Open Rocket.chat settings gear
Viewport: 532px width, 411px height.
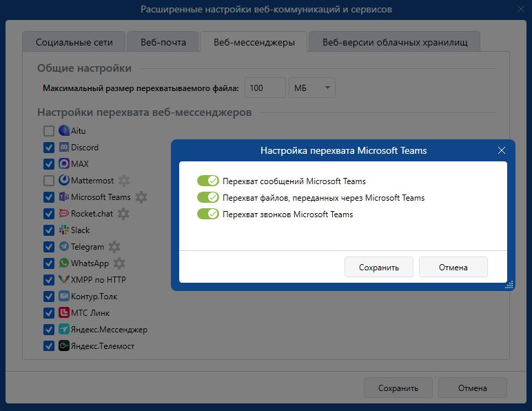123,214
